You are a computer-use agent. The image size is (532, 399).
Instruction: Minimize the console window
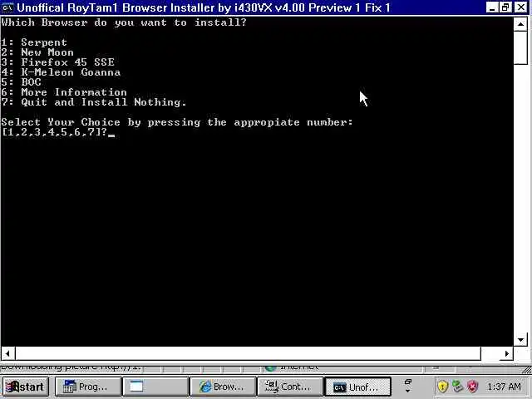pos(491,7)
